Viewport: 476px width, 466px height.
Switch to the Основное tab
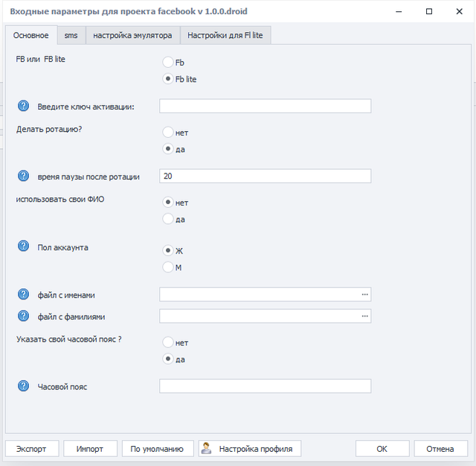31,35
